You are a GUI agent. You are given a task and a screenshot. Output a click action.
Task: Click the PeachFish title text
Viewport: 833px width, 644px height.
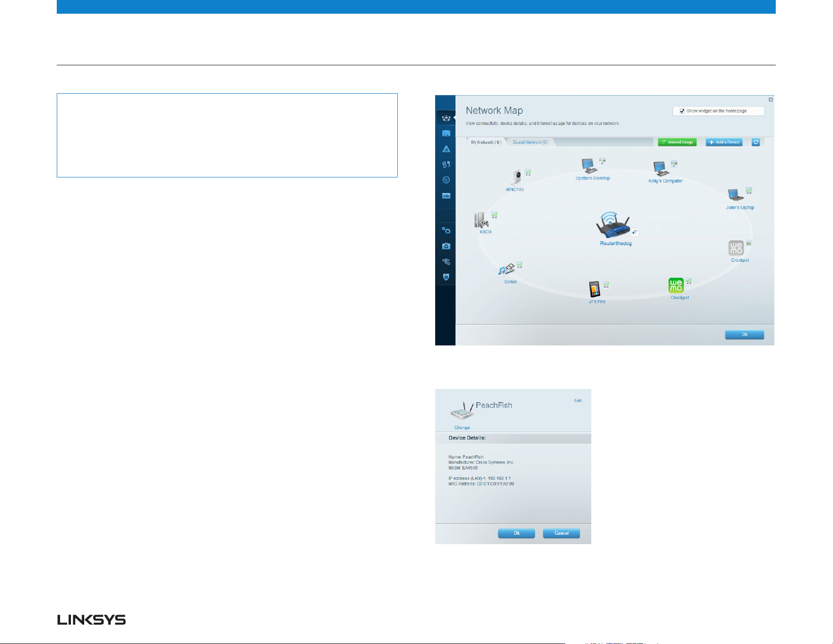(494, 406)
